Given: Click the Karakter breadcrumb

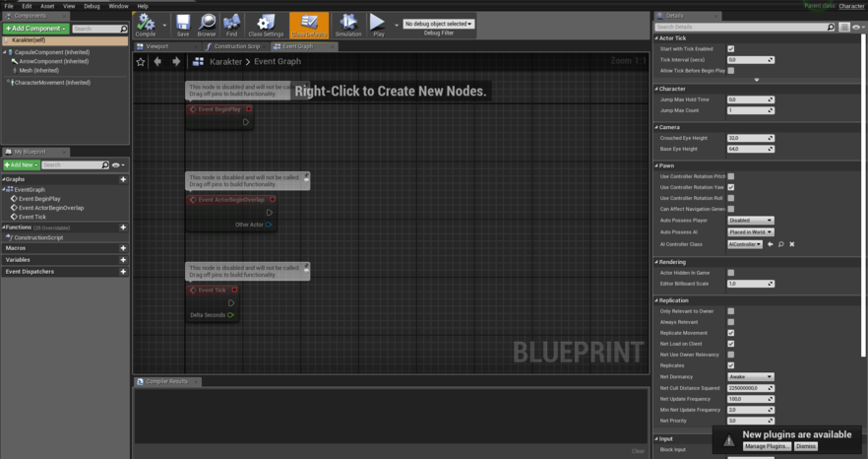Looking at the screenshot, I should tap(226, 61).
